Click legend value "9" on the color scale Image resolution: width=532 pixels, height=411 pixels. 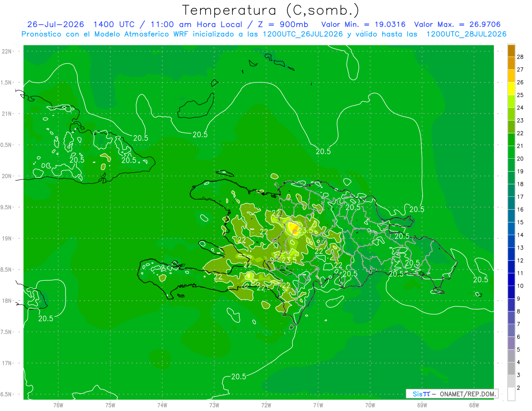point(519,299)
